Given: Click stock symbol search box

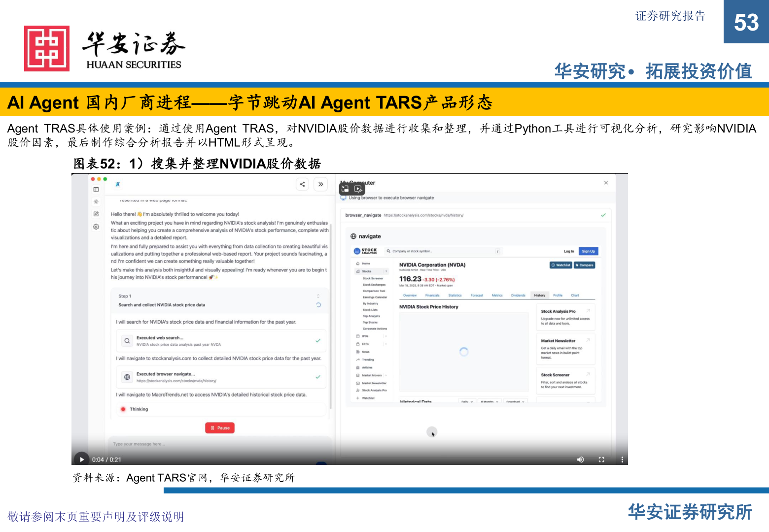Looking at the screenshot, I should tap(443, 251).
